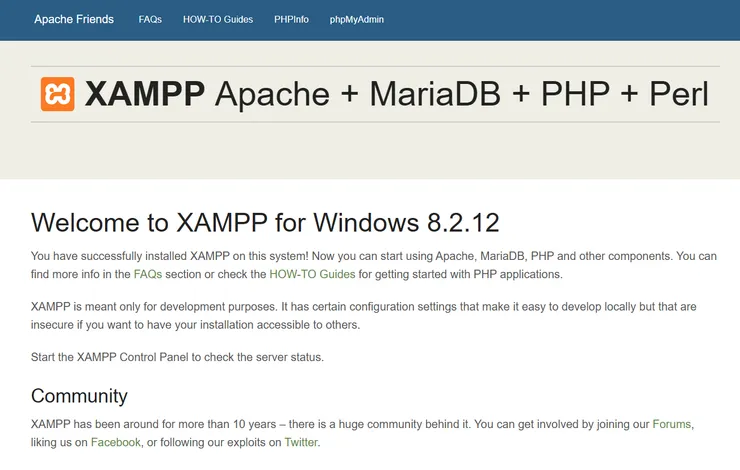740x470 pixels.
Task: Follow the FAQs link in welcome paragraph
Action: (147, 273)
